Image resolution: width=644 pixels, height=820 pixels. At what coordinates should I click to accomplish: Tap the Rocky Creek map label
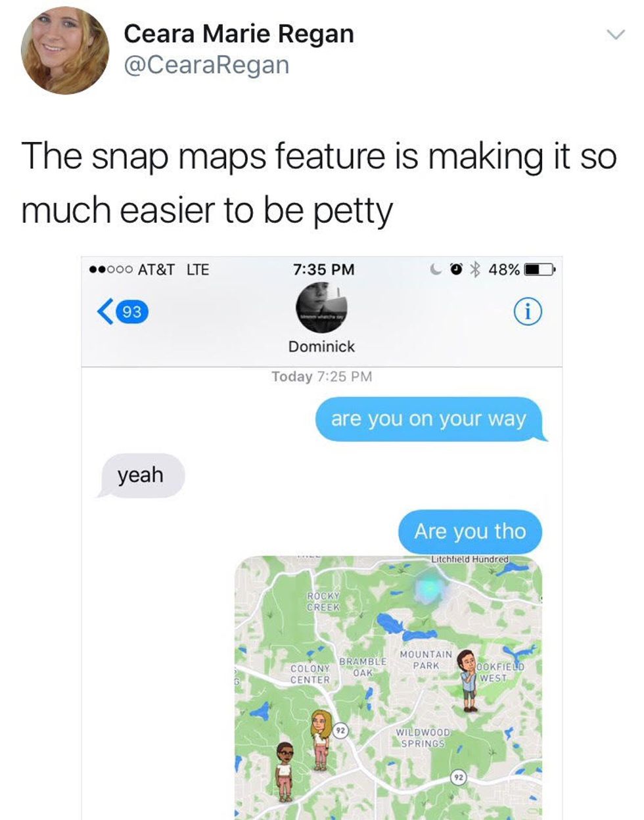[324, 601]
